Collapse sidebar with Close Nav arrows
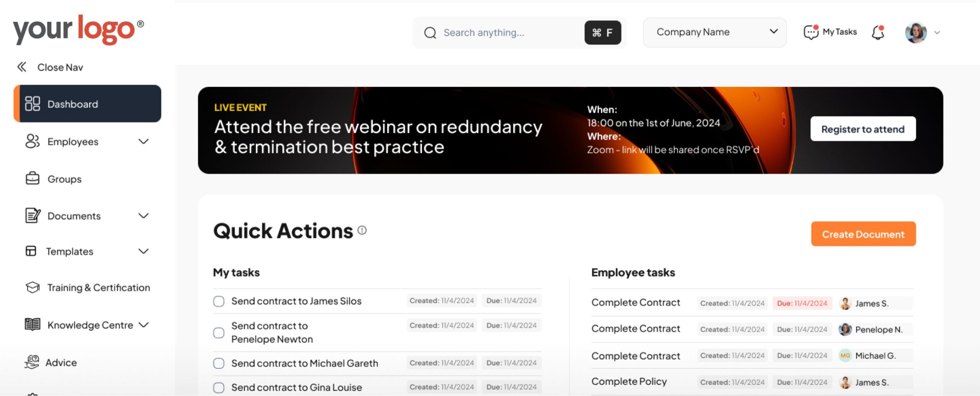Viewport: 980px width, 396px height. pyautogui.click(x=22, y=67)
